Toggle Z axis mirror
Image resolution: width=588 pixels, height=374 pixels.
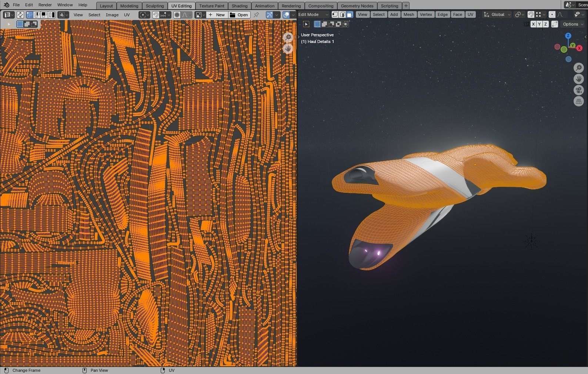click(x=545, y=24)
